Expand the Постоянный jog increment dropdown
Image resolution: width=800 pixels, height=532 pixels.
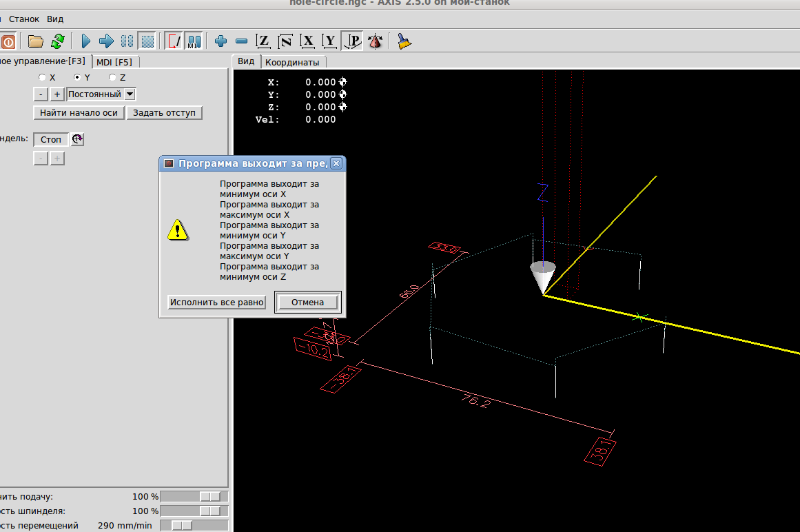[x=130, y=94]
